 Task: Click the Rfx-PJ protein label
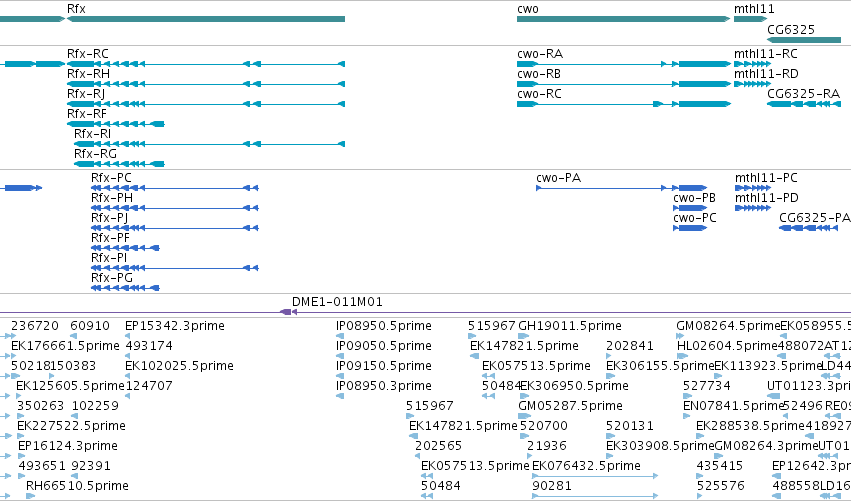click(x=110, y=218)
